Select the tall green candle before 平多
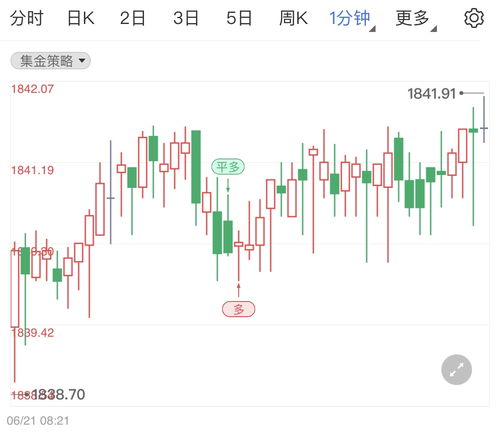Screen dimensions: 500x433 click(196, 167)
